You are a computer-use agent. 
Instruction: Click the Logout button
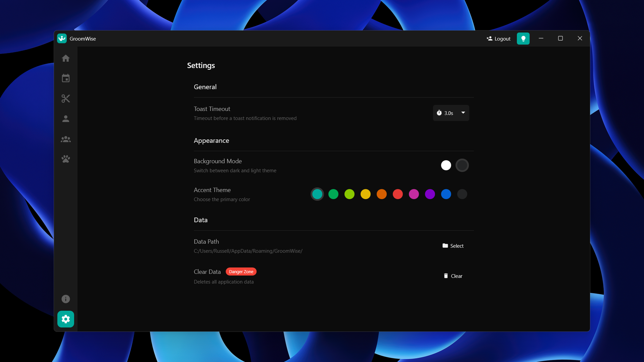coord(498,39)
